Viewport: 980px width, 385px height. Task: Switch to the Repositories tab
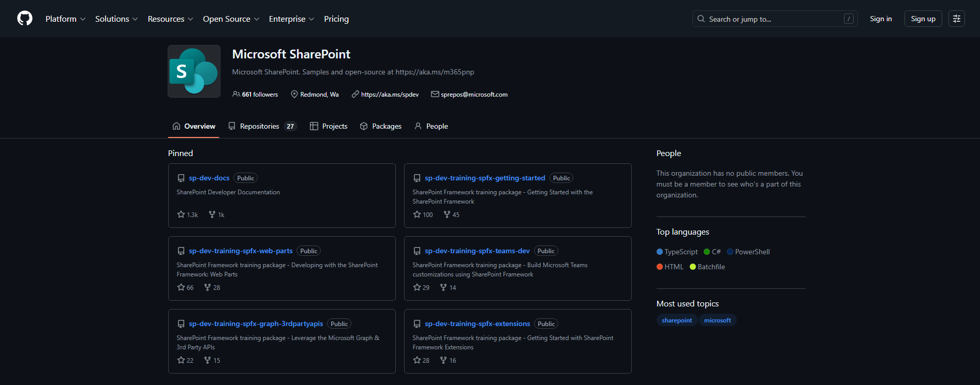point(262,126)
